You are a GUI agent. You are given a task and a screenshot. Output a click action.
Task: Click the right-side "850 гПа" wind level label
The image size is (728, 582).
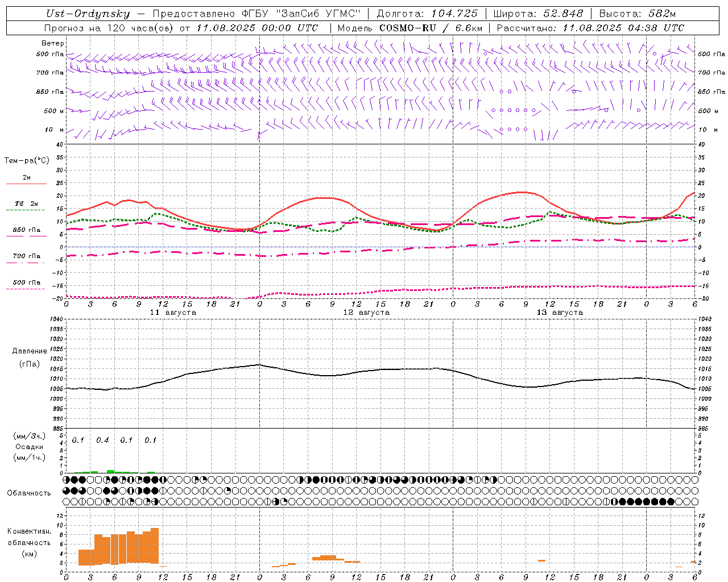pyautogui.click(x=712, y=92)
